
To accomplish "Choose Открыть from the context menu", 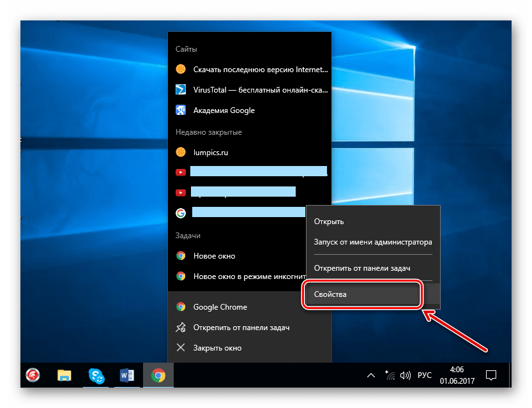I will point(329,222).
